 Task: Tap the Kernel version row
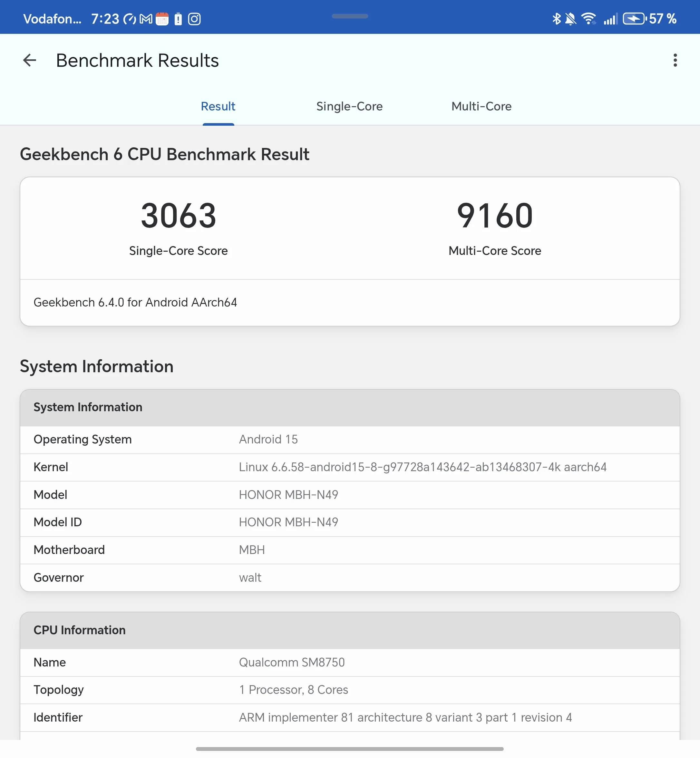tap(349, 467)
